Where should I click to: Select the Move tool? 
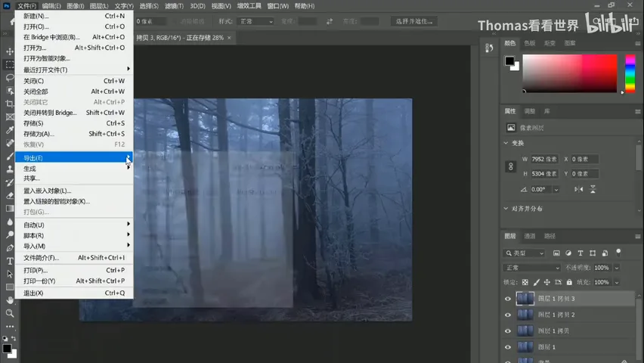(x=9, y=51)
